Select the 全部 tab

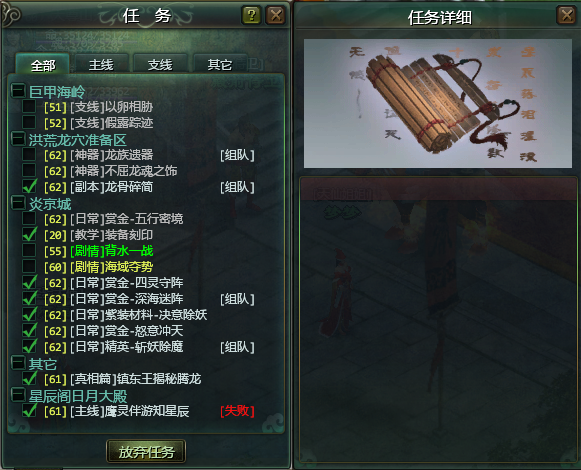(43, 64)
